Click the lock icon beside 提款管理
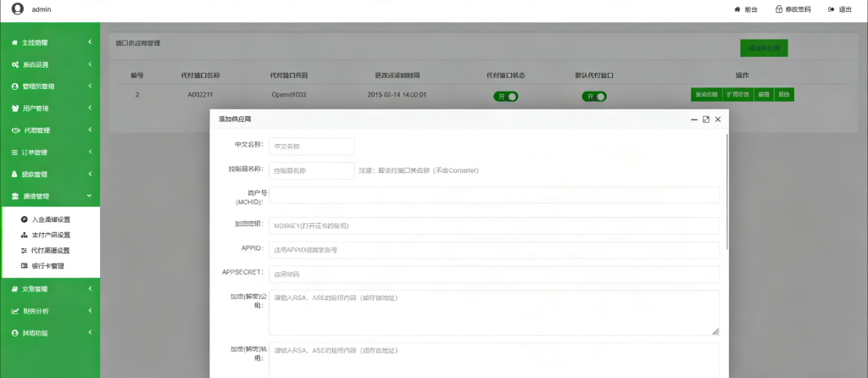 click(15, 175)
